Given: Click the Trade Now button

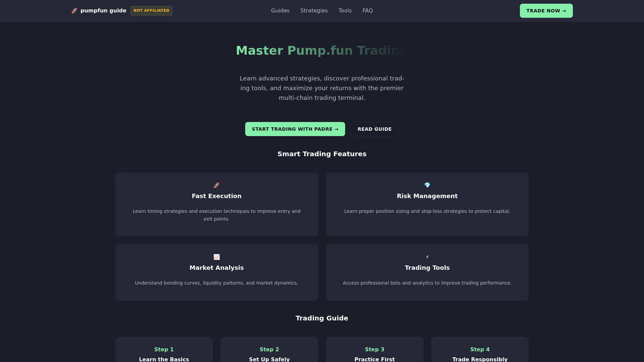Looking at the screenshot, I should click(546, 11).
